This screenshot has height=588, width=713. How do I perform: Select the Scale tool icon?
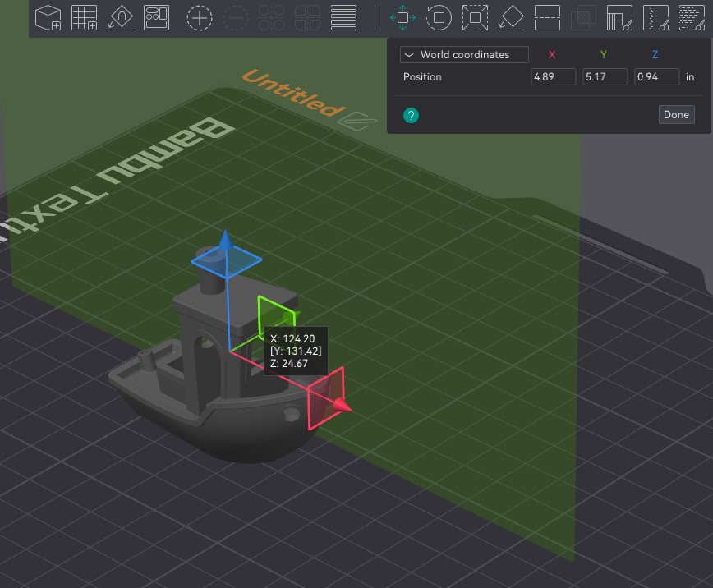(x=475, y=18)
